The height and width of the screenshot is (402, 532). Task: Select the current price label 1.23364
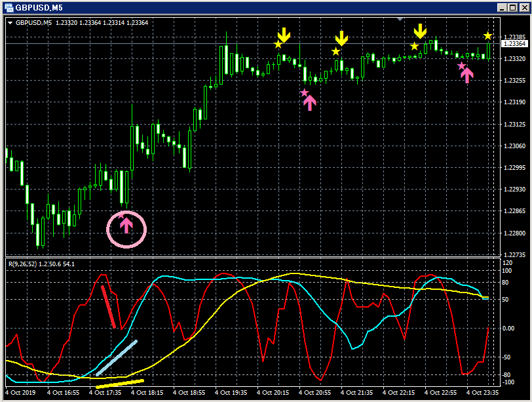(x=515, y=43)
